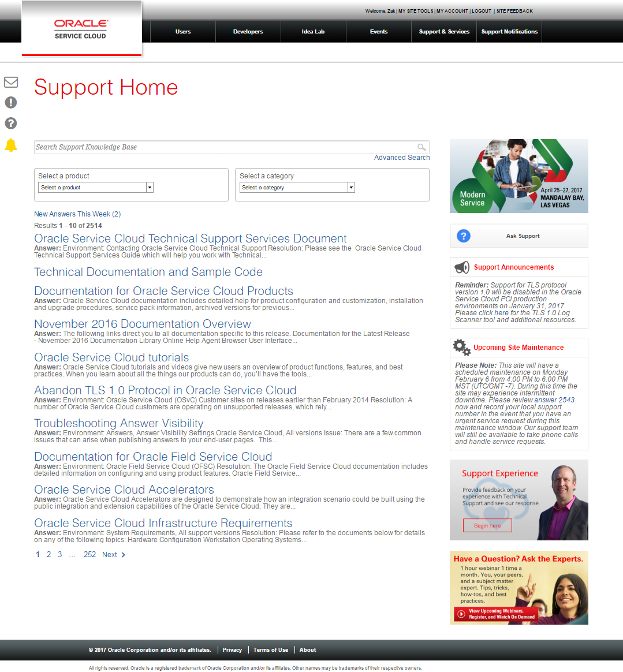Click 'here' link for TLS Log Scanner
Viewport: 623px width, 672px height.
501,313
